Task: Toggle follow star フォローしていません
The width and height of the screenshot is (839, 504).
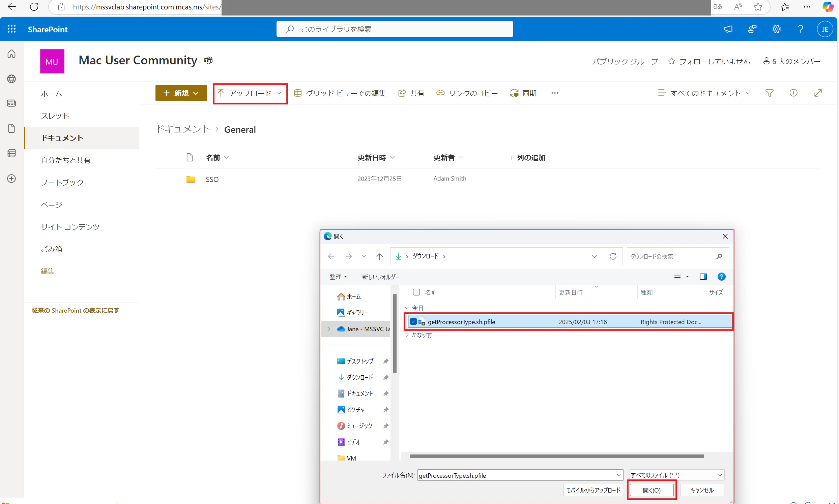Action: [672, 61]
